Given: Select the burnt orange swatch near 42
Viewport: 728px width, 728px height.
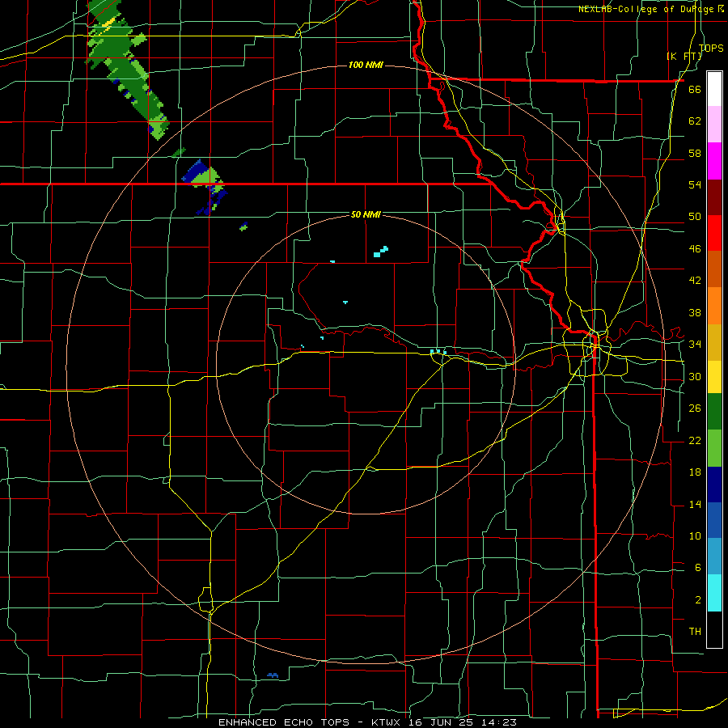Looking at the screenshot, I should 714,269.
